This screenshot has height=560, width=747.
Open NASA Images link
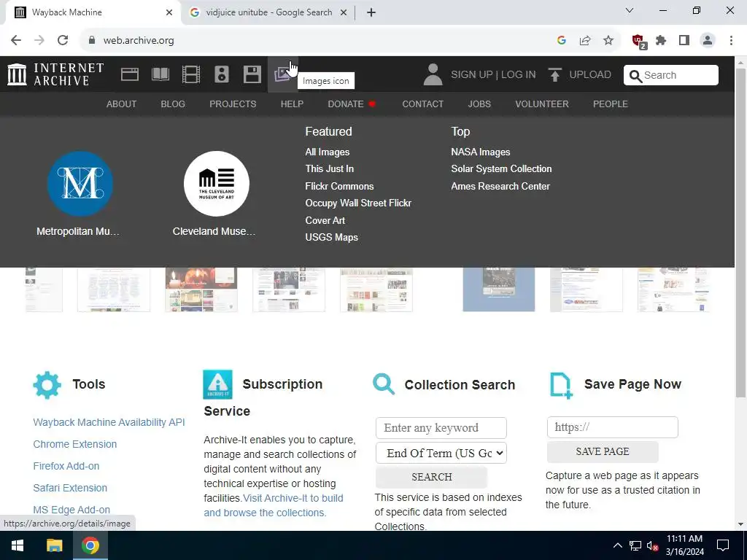[x=481, y=152]
